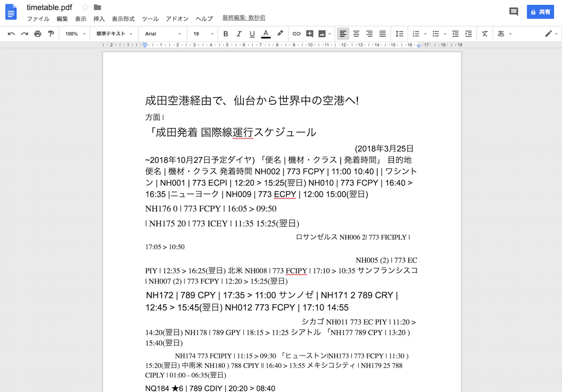Click the (2018年3月25日 date text
This screenshot has height=392, width=562.
coord(385,148)
